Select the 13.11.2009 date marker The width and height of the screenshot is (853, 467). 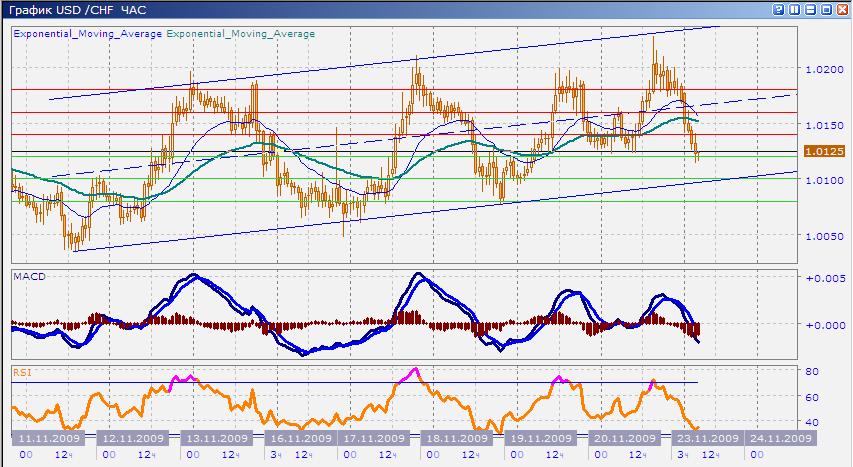point(215,438)
